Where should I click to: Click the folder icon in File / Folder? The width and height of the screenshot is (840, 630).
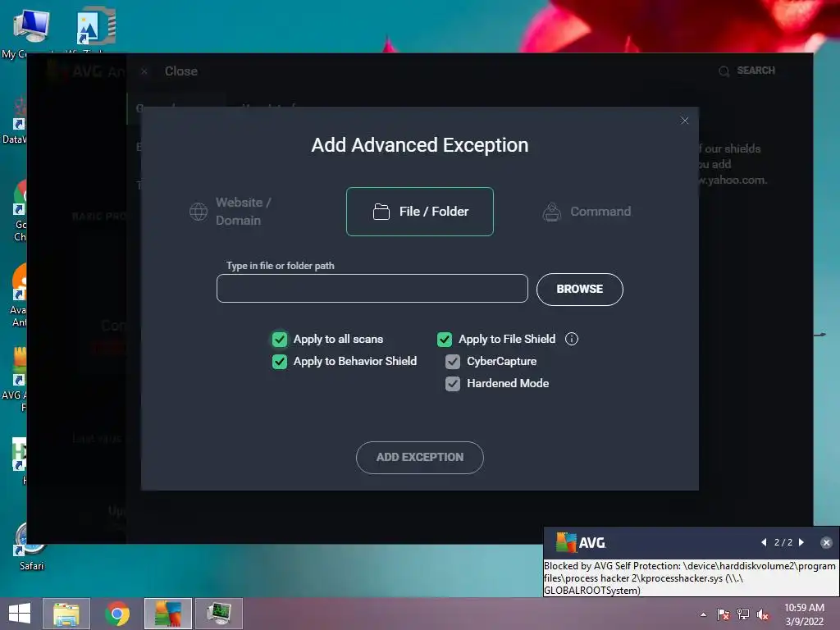click(381, 212)
